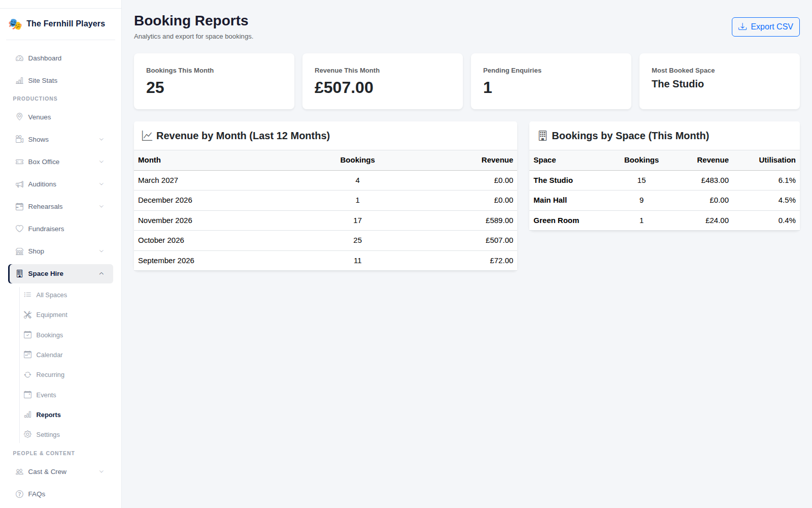Collapse the Space Hire submenu chevron
The image size is (812, 508).
click(x=101, y=274)
